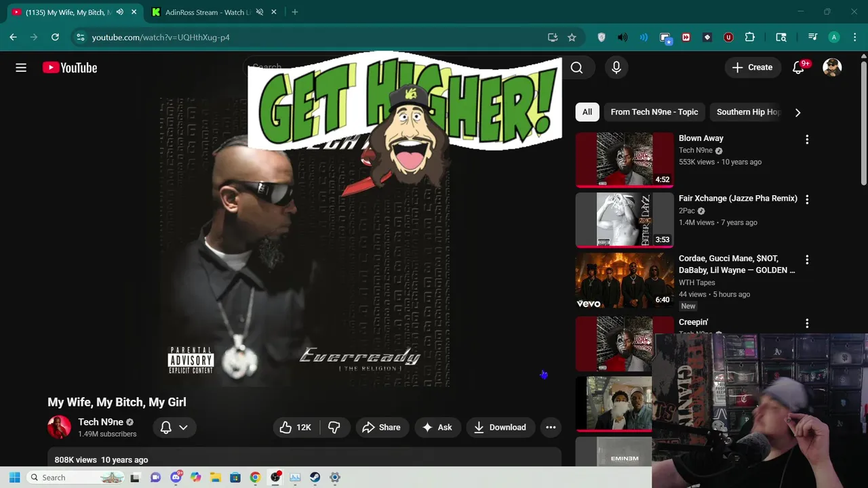The width and height of the screenshot is (868, 488).
Task: Select the Southern Hip Hop chip
Action: [748, 113]
